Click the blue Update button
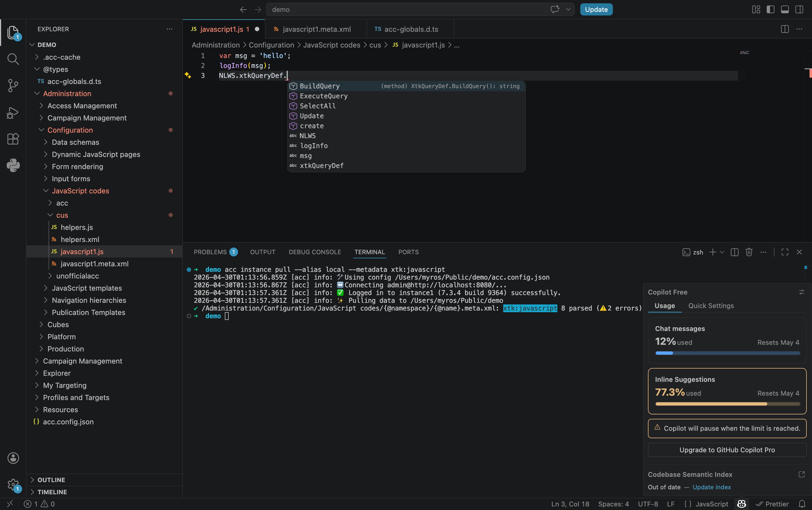 [596, 9]
